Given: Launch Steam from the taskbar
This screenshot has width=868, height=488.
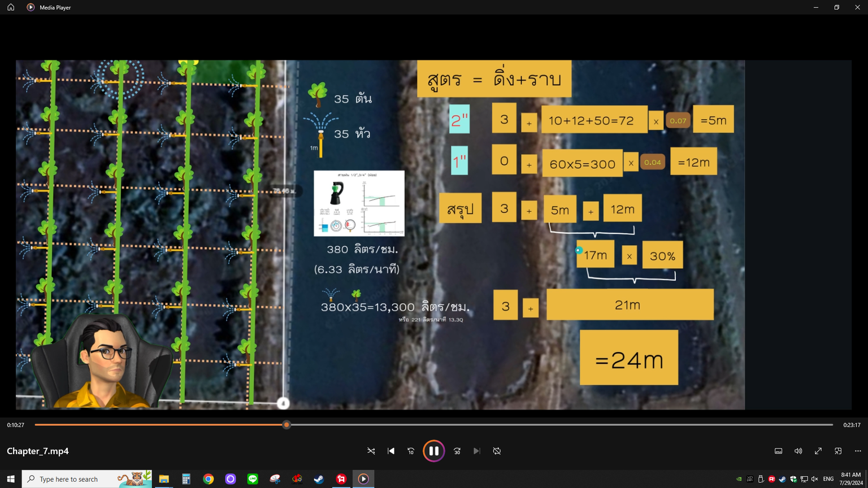Looking at the screenshot, I should pos(319,479).
